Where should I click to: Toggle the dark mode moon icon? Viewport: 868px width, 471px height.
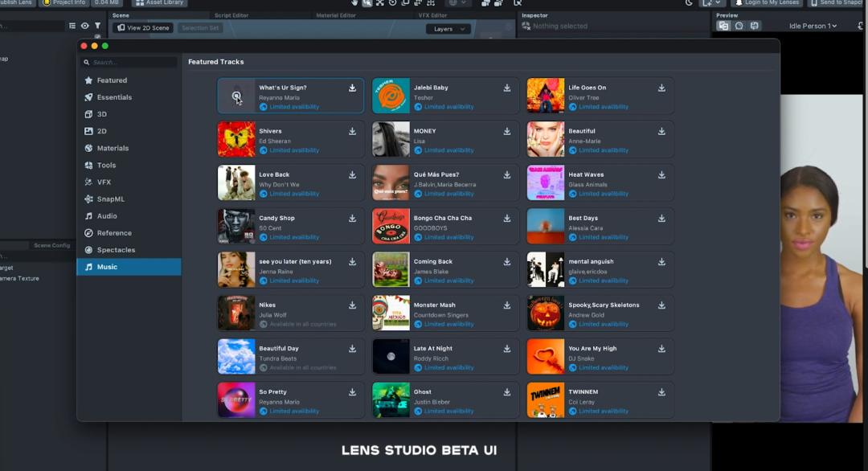point(689,2)
